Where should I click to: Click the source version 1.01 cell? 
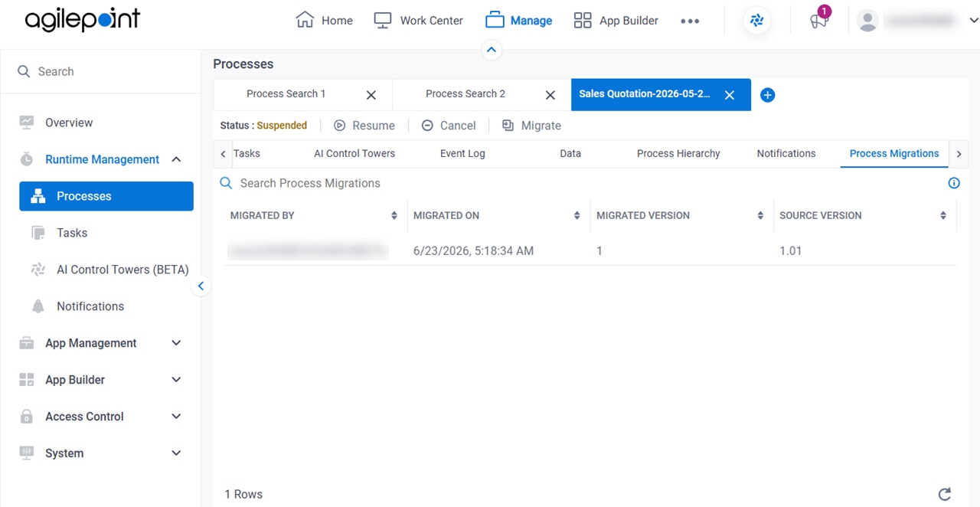point(790,250)
